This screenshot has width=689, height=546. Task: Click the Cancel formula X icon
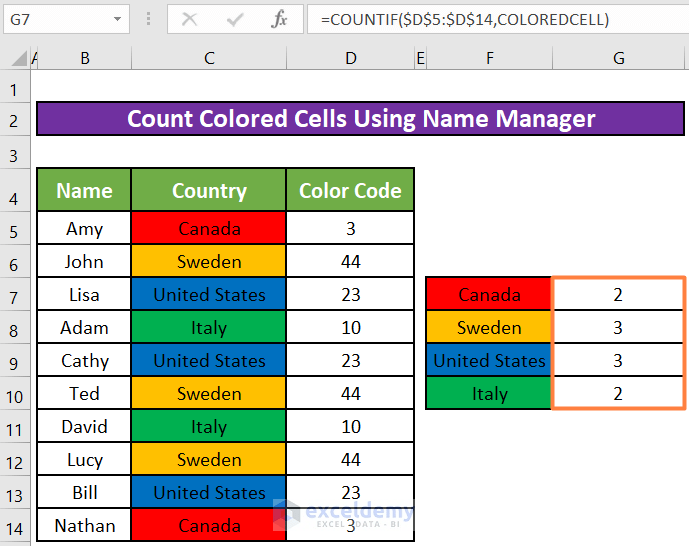click(x=189, y=19)
